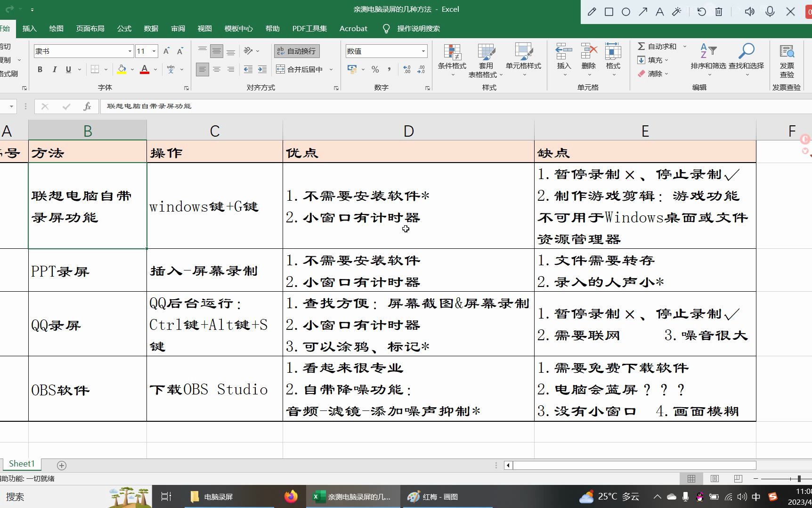Open the font name dropdown

[130, 51]
